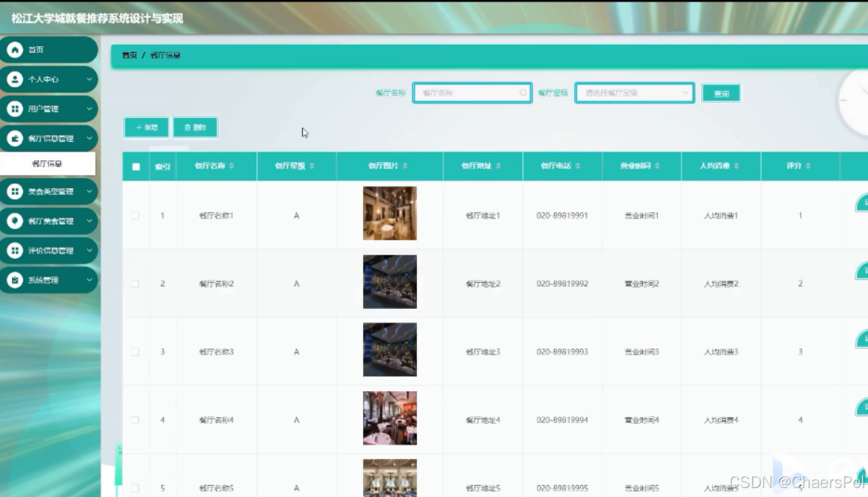Click the 人均消费4 cell
Viewport: 868px width, 497px height.
[721, 420]
